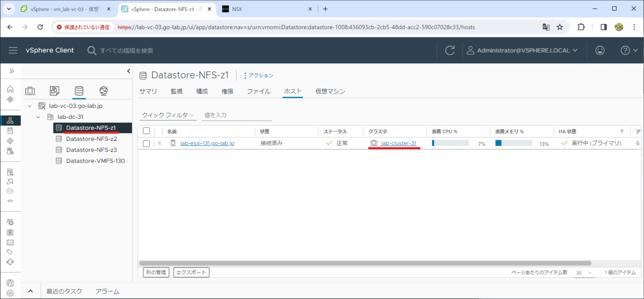Click the Workload Management icon in sidebar
This screenshot has height=299, width=644.
[x=10, y=141]
